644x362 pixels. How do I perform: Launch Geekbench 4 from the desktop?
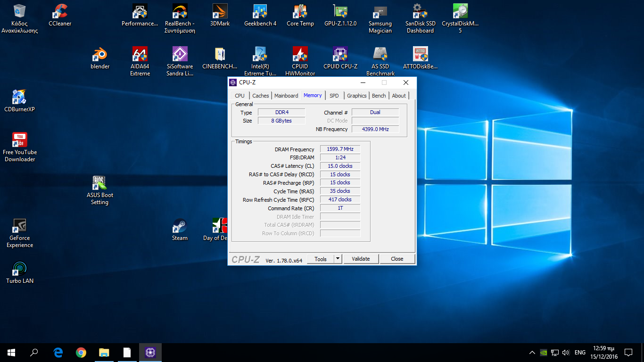pyautogui.click(x=260, y=16)
